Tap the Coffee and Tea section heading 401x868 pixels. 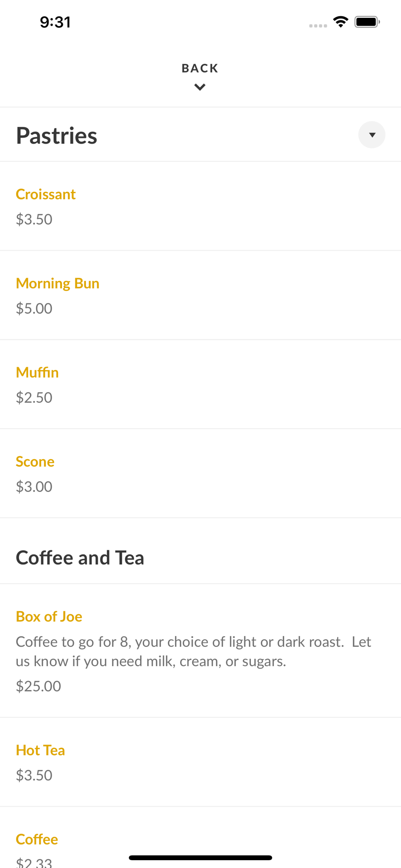click(80, 558)
